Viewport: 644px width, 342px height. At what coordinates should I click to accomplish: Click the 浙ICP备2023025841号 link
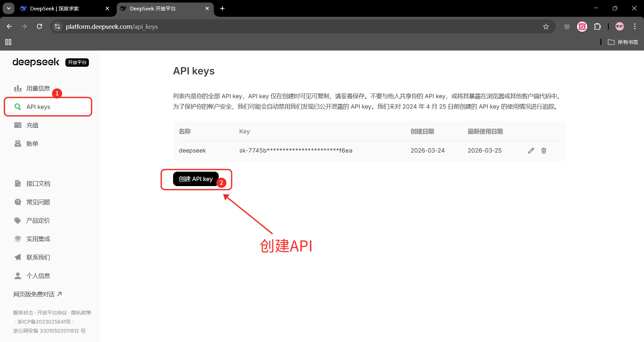click(x=44, y=322)
